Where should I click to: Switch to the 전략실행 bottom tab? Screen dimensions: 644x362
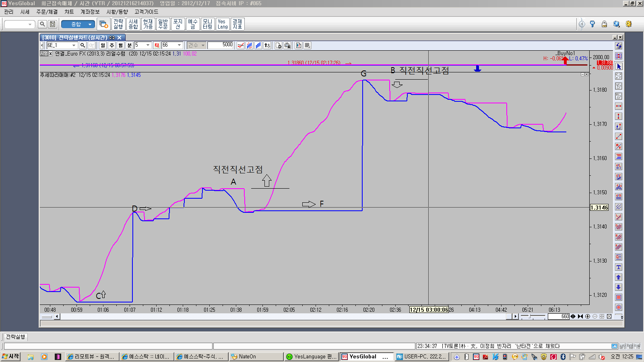pos(16,337)
